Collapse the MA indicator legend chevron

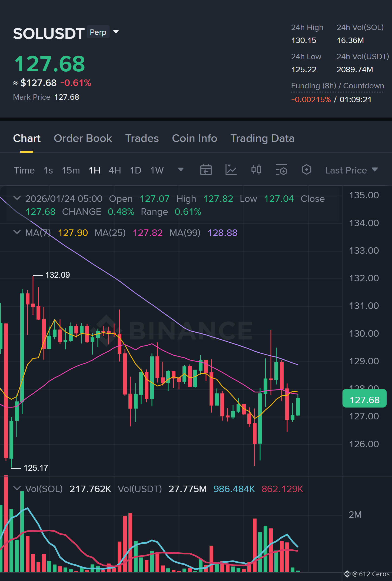[x=17, y=232]
